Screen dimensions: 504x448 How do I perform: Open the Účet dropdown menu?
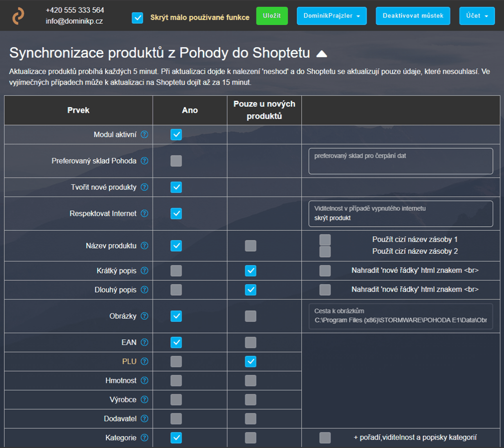point(477,16)
